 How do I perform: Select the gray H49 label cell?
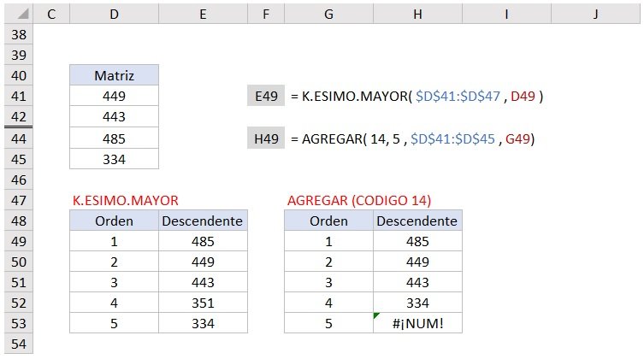tap(266, 138)
